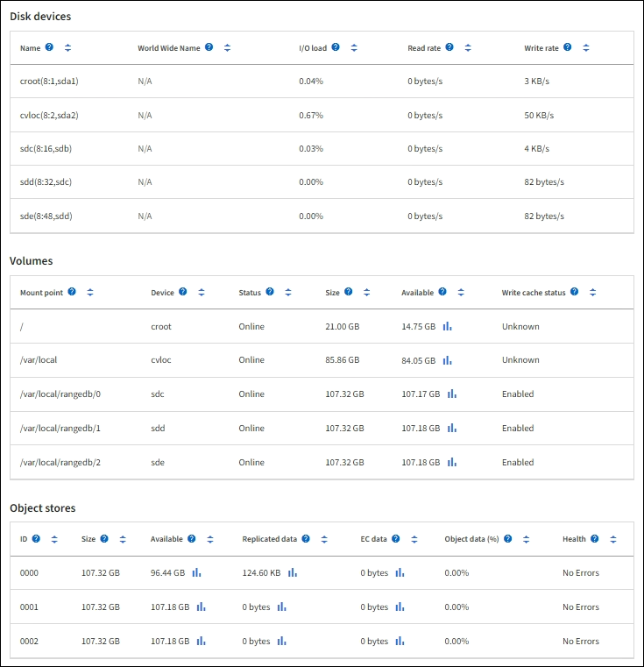Viewport: 644px width, 667px height.
Task: Click help icon next to World Wide Name
Action: tap(209, 47)
